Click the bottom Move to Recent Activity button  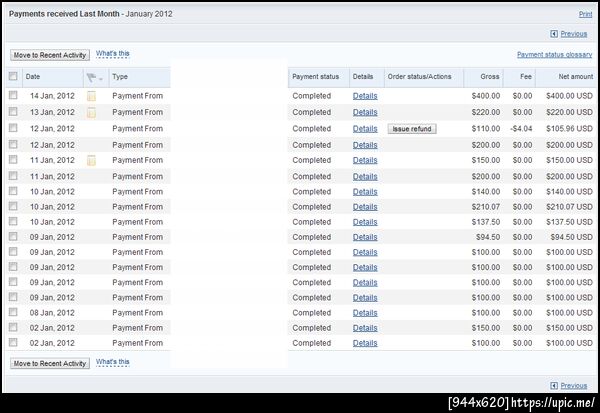point(50,363)
